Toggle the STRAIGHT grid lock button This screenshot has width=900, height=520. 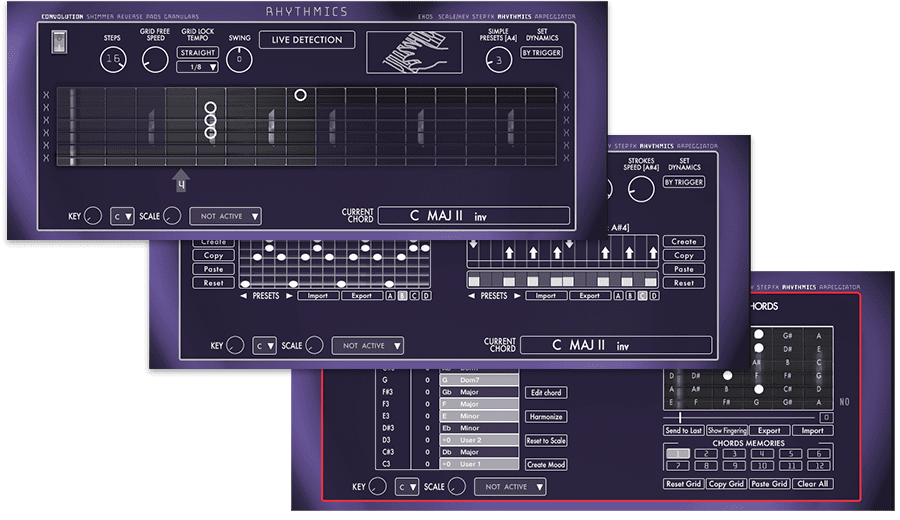point(197,52)
